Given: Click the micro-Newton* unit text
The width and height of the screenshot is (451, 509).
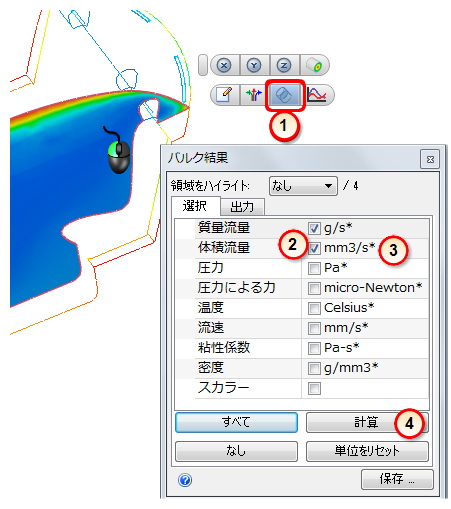Looking at the screenshot, I should point(373,288).
